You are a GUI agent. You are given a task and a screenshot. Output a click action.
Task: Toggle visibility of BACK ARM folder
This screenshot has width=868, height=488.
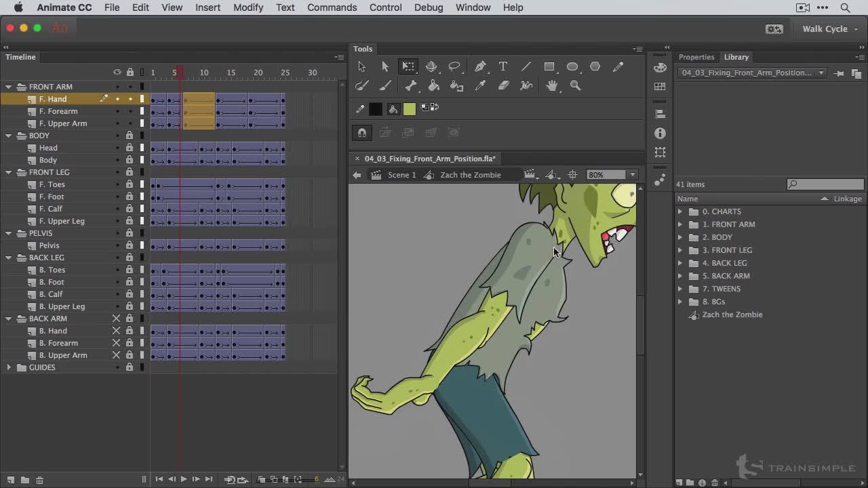coord(116,319)
